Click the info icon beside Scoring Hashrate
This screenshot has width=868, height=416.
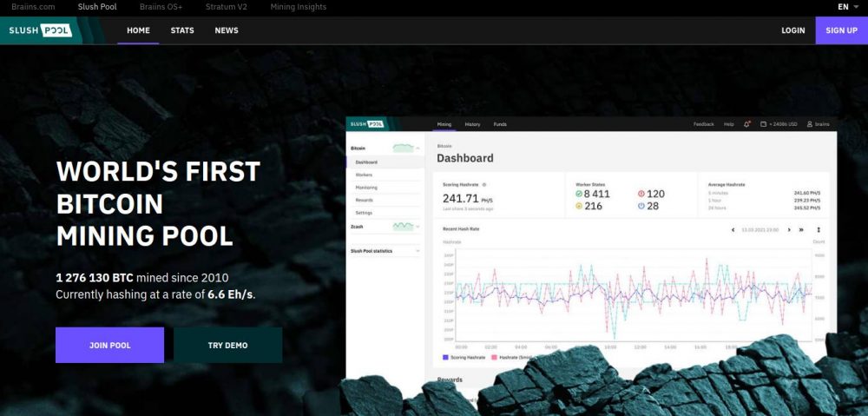coord(484,184)
